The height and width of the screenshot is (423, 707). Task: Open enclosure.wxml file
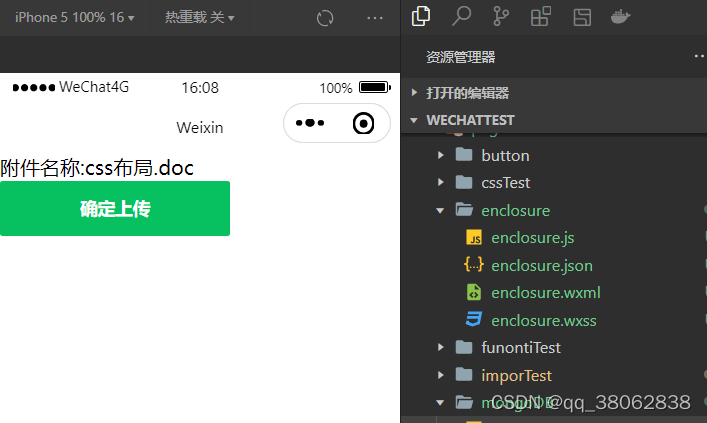[546, 293]
